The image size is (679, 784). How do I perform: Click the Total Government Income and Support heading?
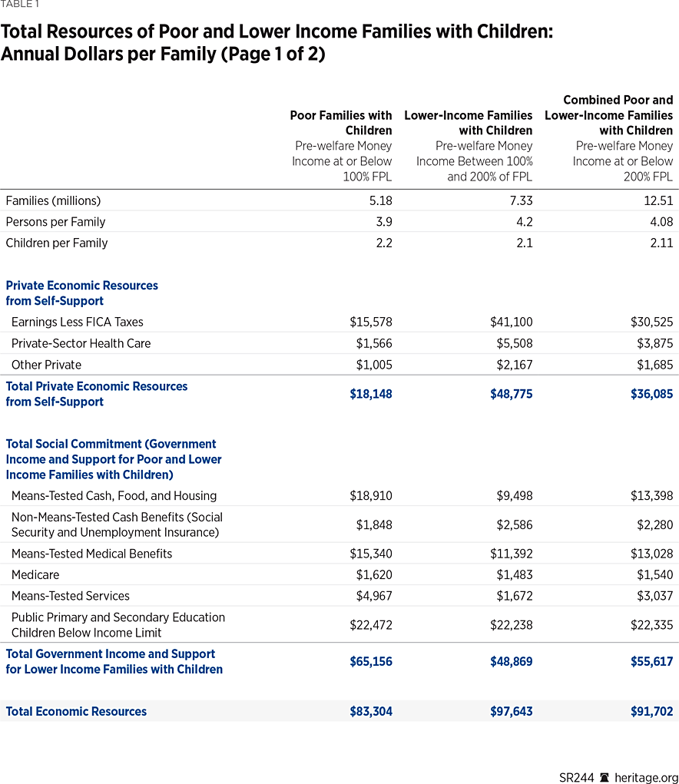114,661
